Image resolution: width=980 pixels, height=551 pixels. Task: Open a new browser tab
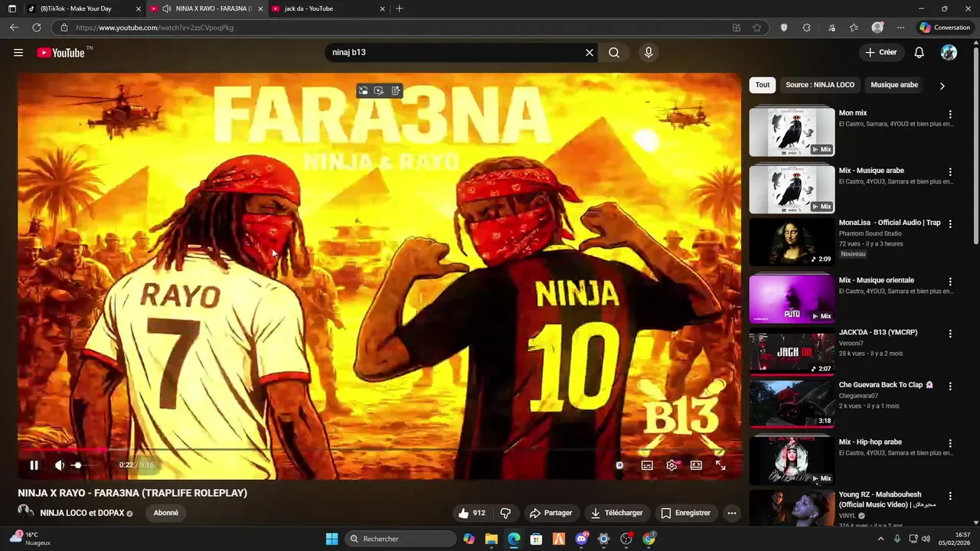pos(399,8)
